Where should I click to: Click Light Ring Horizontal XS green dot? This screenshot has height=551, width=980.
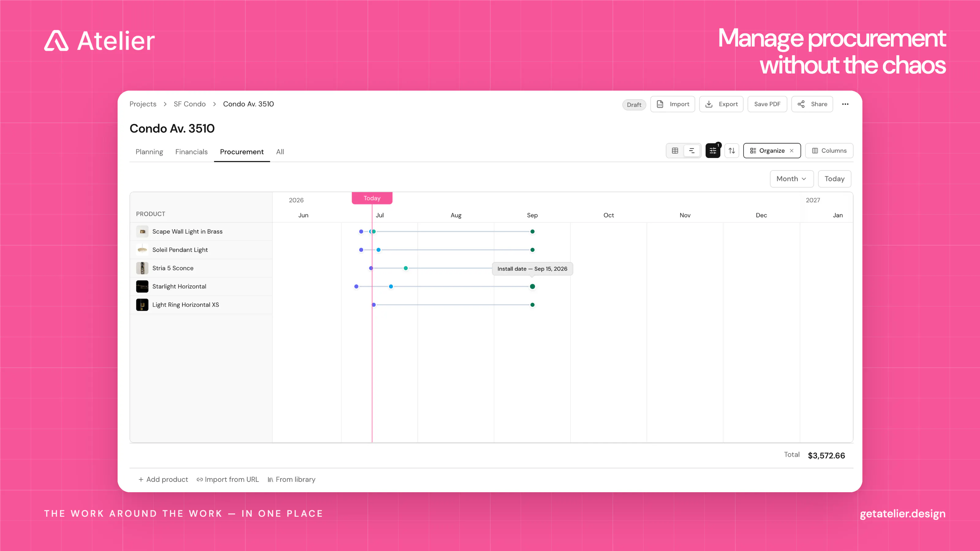532,305
